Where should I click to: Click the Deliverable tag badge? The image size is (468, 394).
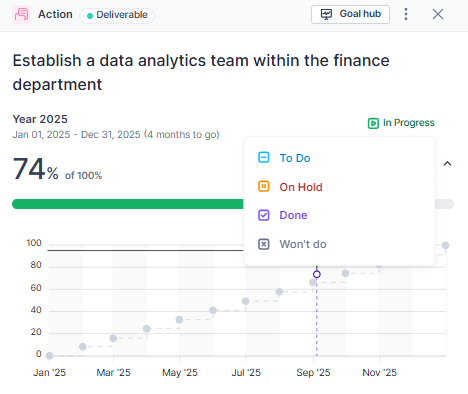117,15
